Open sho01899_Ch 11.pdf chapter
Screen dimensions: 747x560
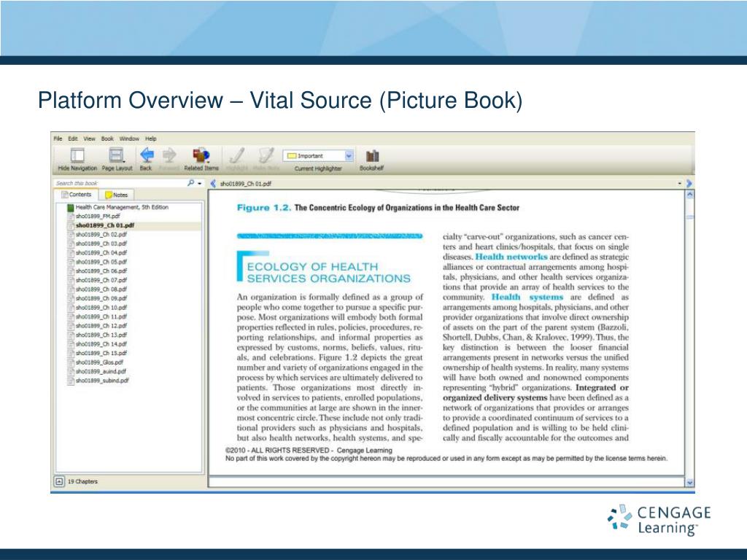point(98,316)
